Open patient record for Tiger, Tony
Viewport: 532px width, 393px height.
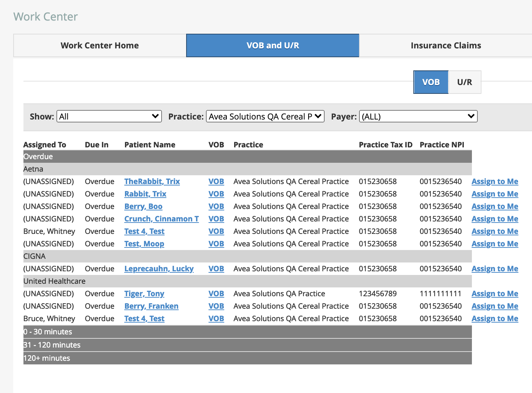[144, 293]
